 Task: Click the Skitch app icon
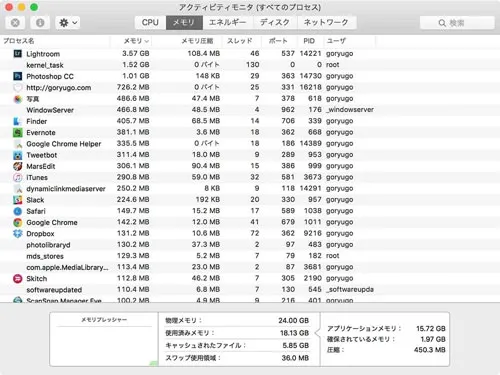tap(18, 278)
